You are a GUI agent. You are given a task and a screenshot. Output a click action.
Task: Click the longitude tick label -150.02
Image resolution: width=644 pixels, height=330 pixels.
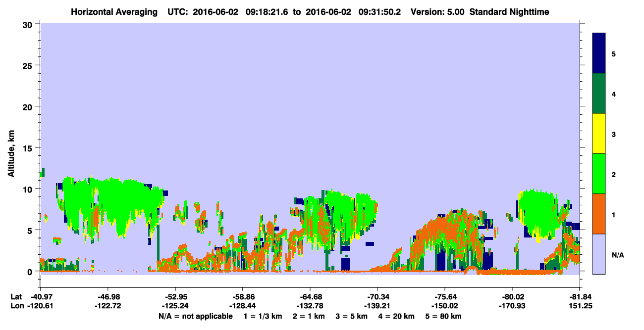tap(445, 306)
